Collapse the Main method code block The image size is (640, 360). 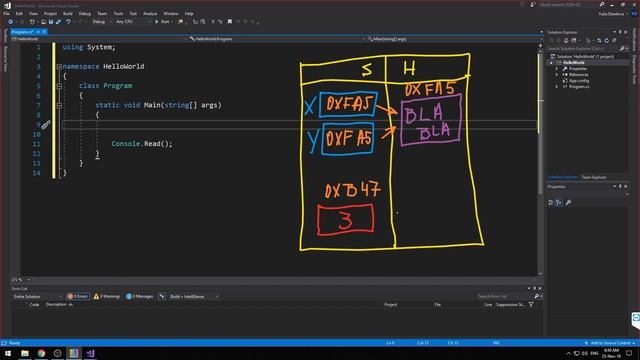coord(59,105)
